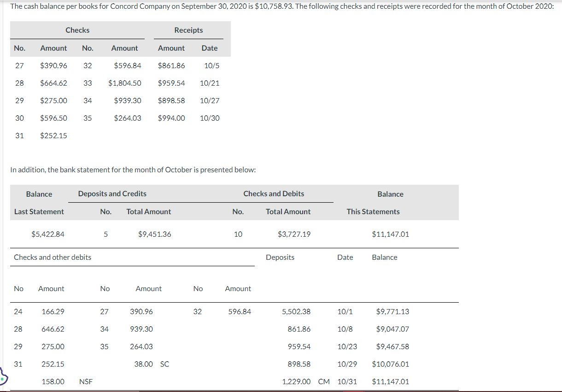562x392 pixels.
Task: Click the Checks and Debits header
Action: pyautogui.click(x=274, y=193)
